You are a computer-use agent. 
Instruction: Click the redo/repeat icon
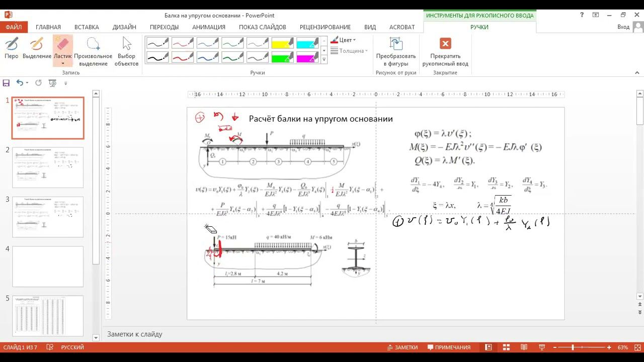[38, 83]
